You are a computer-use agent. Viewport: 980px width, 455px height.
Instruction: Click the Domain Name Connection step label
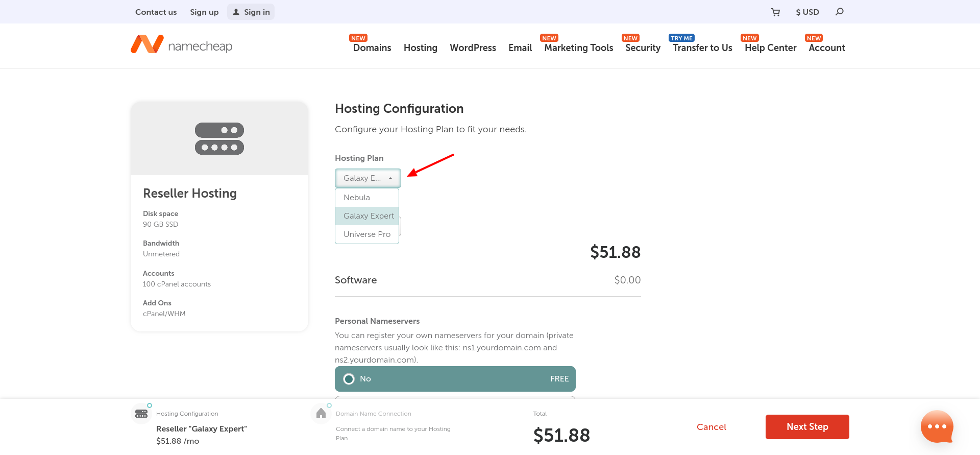374,414
